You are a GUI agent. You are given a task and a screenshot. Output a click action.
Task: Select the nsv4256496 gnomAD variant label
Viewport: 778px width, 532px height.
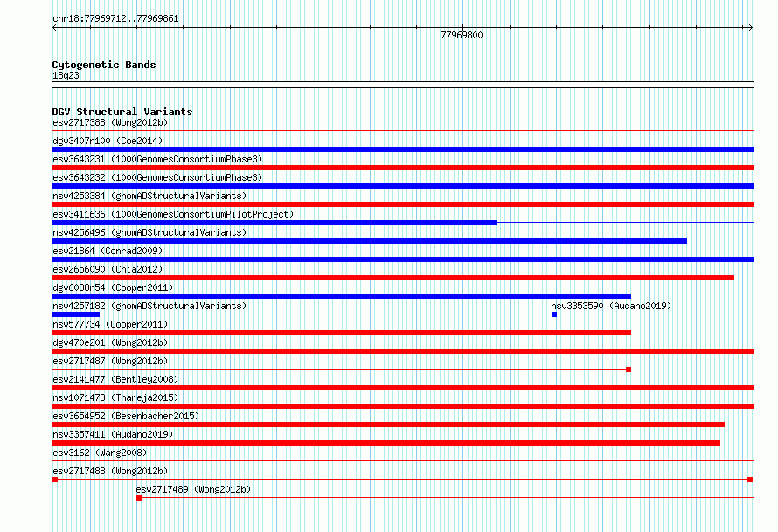pyautogui.click(x=149, y=232)
